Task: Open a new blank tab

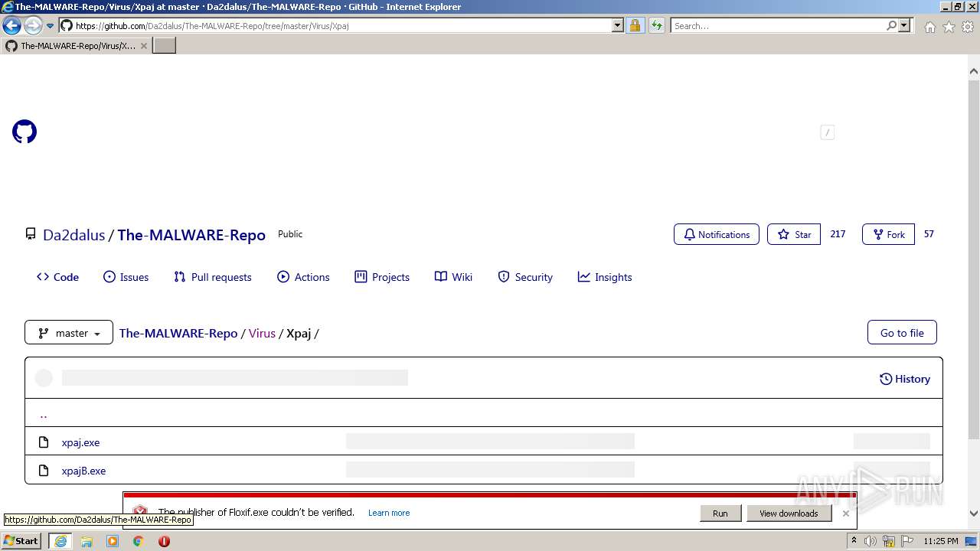Action: tap(165, 46)
